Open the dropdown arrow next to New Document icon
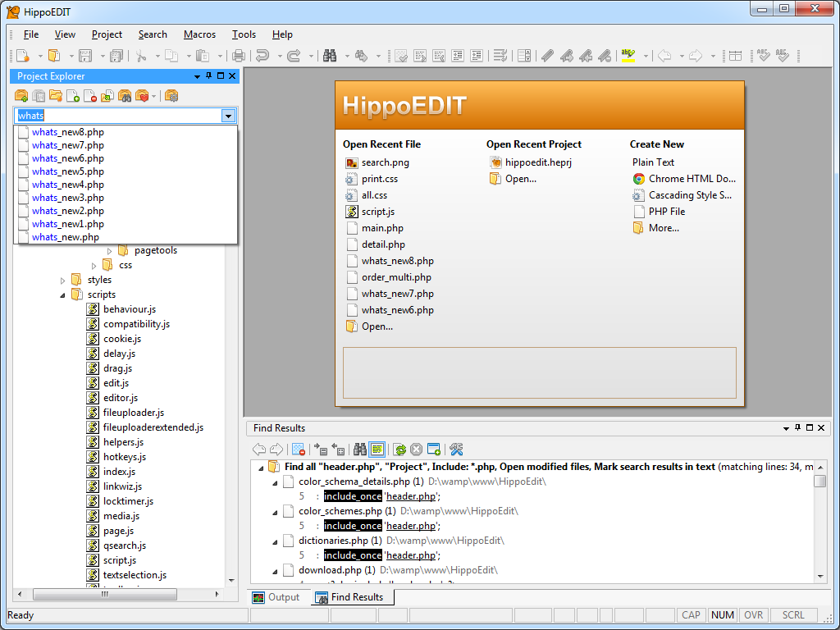Viewport: 840px width, 630px height. 40,56
